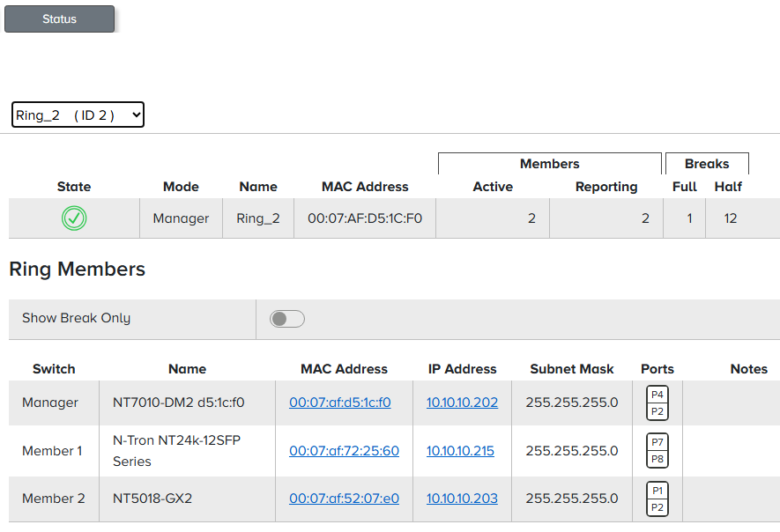The image size is (780, 532).
Task: Click the Manager row ports P4/P2 icon
Action: 657,403
